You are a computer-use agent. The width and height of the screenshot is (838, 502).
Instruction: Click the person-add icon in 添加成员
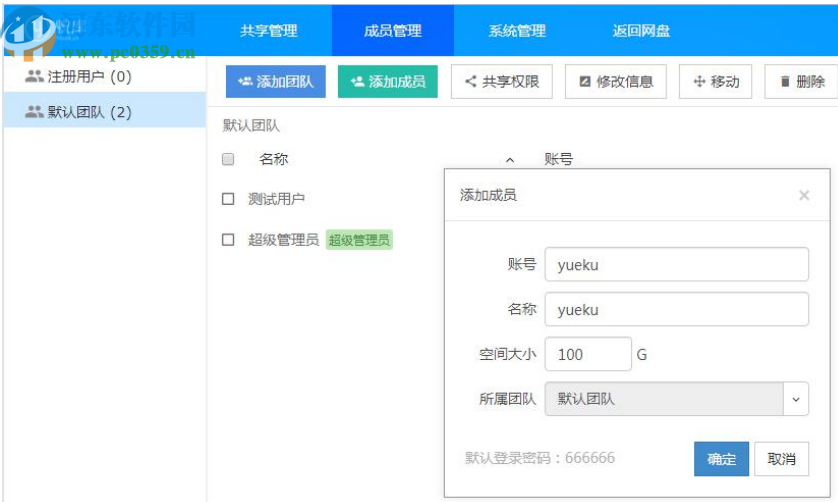(357, 81)
